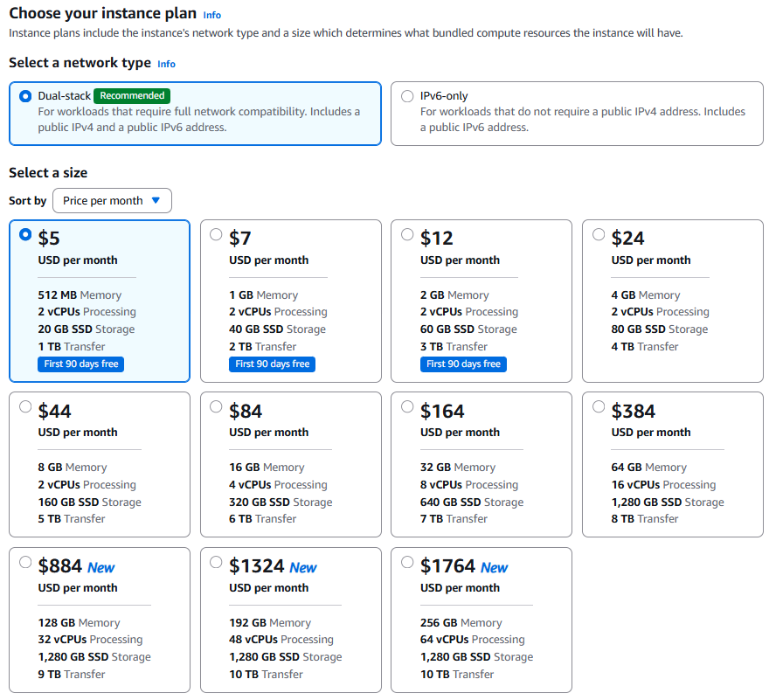Select the new $884 per month plan
Viewport: 769px width, 700px height.
pyautogui.click(x=24, y=562)
